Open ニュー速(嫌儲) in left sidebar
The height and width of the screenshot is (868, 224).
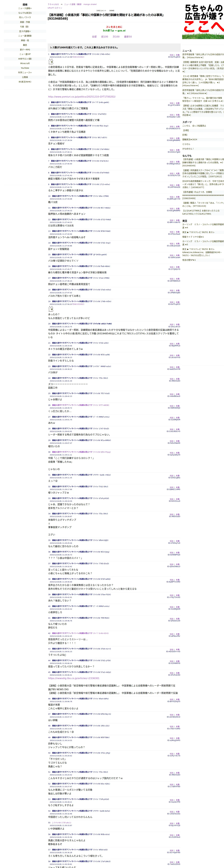pos(25,36)
